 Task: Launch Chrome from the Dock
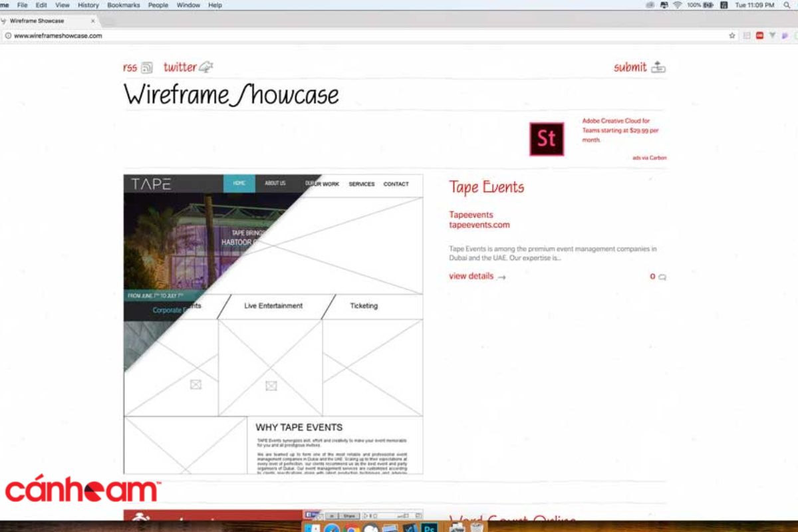click(x=351, y=528)
